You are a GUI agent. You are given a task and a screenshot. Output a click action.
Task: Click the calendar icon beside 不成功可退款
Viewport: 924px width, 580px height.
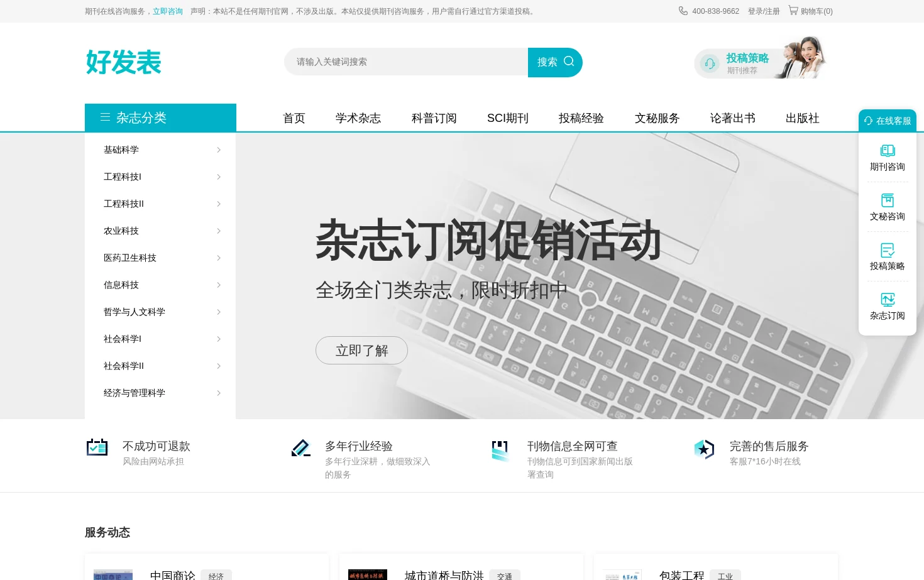tap(97, 447)
